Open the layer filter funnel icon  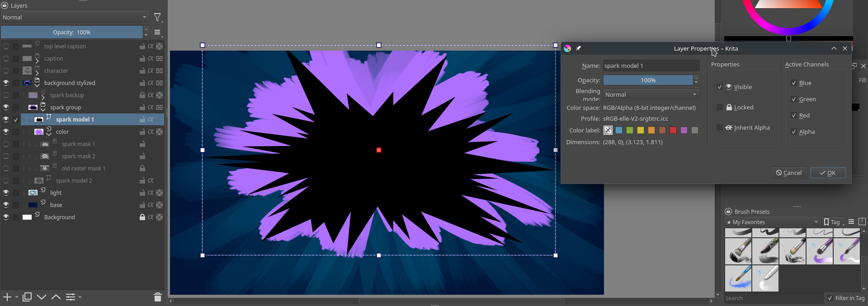(x=157, y=18)
